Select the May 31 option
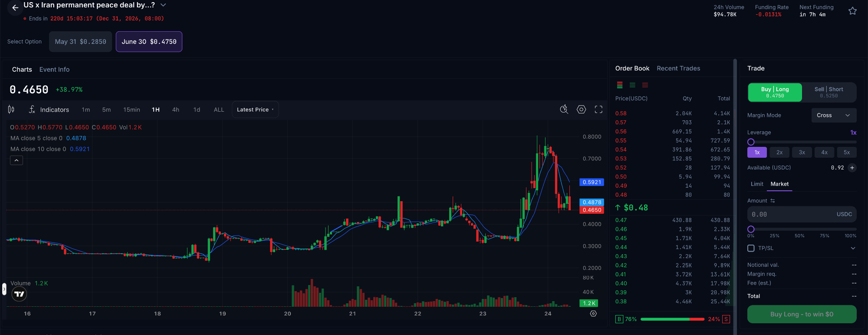The image size is (868, 335). click(80, 42)
